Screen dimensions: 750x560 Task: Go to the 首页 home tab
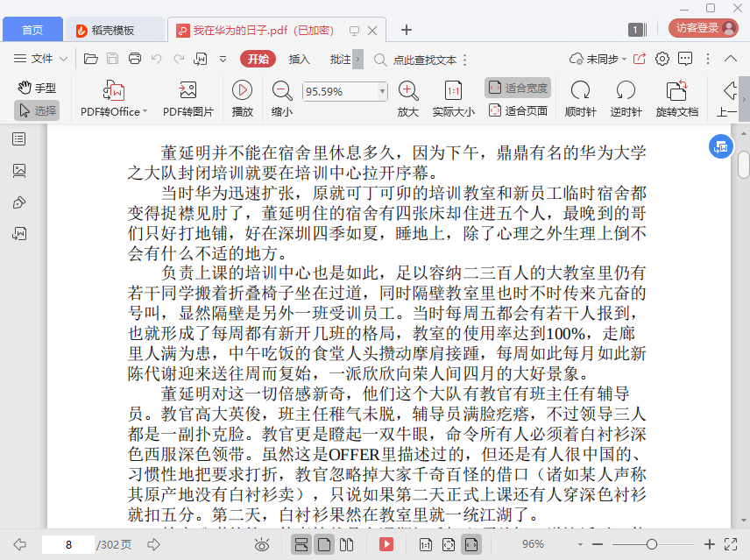pyautogui.click(x=32, y=30)
